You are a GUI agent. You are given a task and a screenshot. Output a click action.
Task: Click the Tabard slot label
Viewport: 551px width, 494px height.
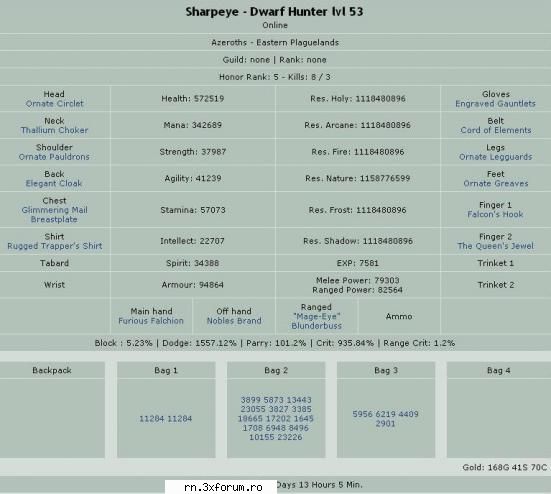pyautogui.click(x=54, y=263)
